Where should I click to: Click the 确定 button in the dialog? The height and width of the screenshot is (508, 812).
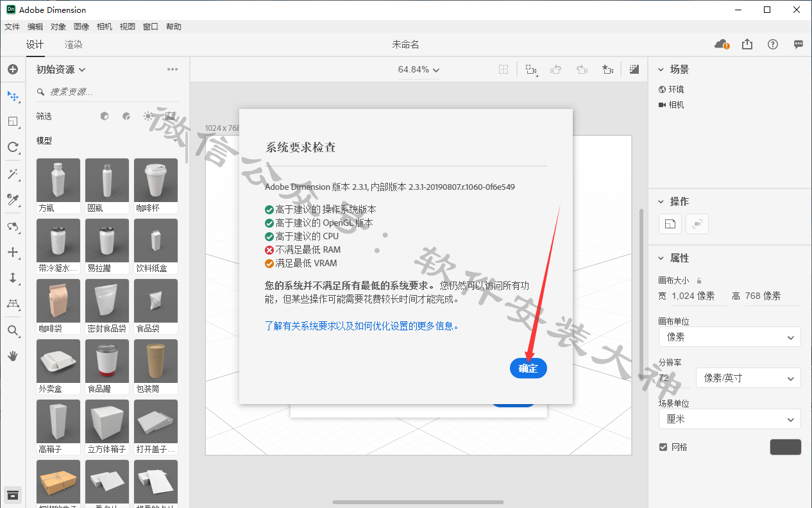point(529,368)
